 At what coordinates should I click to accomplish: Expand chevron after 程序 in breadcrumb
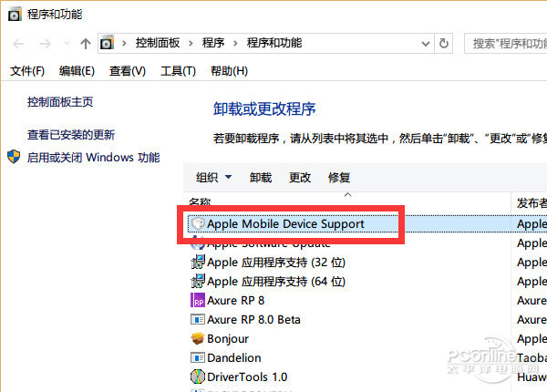click(x=235, y=43)
